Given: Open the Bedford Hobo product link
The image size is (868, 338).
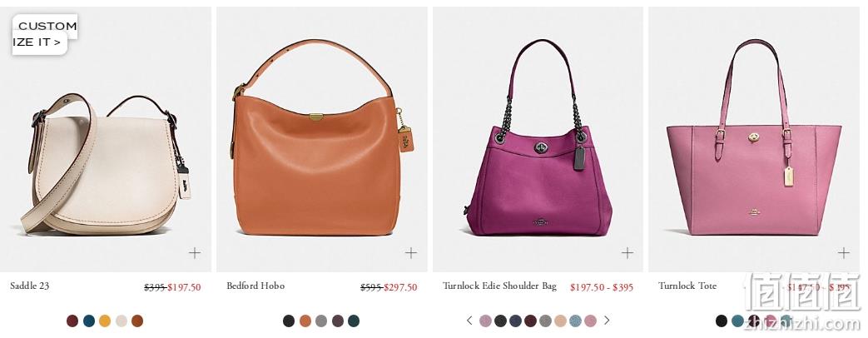Looking at the screenshot, I should (255, 286).
